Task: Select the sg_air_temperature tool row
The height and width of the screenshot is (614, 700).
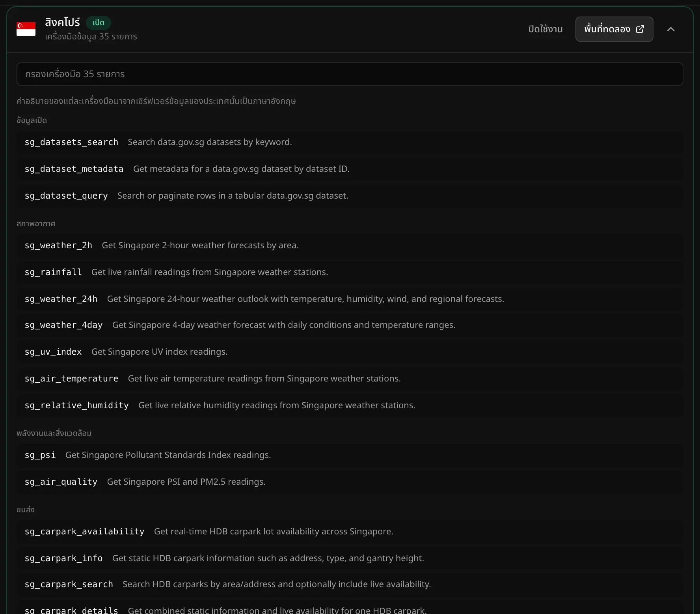Action: tap(350, 379)
